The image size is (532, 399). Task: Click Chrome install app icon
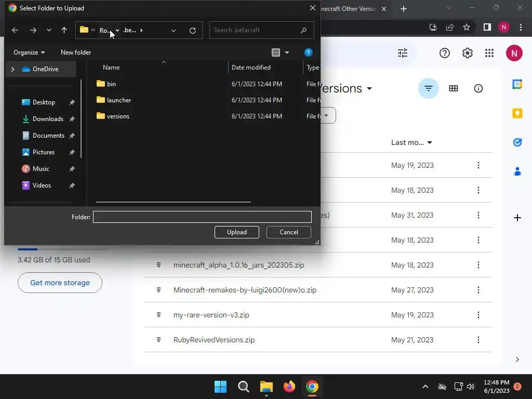point(433,27)
